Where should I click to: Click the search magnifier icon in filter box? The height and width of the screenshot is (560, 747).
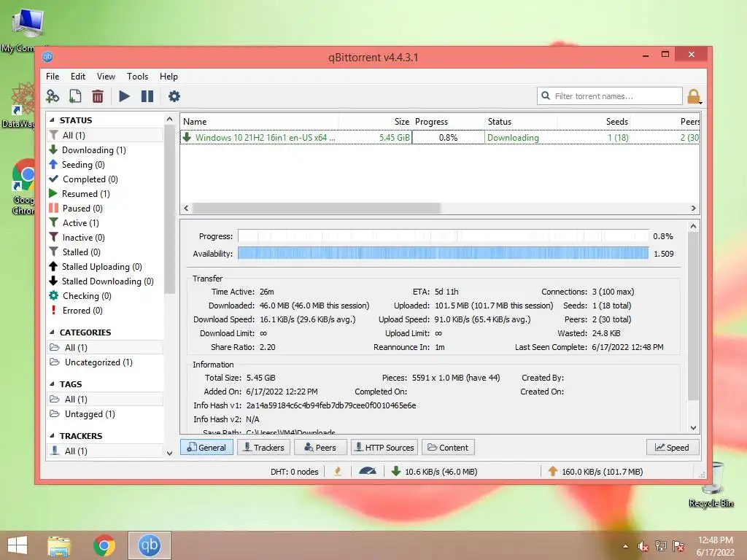point(546,96)
